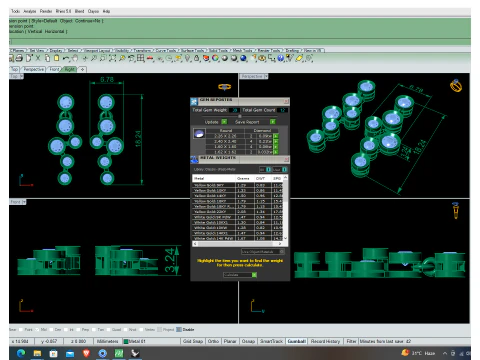Open File Explorer from the taskbar
The image size is (480, 360).
(37, 353)
